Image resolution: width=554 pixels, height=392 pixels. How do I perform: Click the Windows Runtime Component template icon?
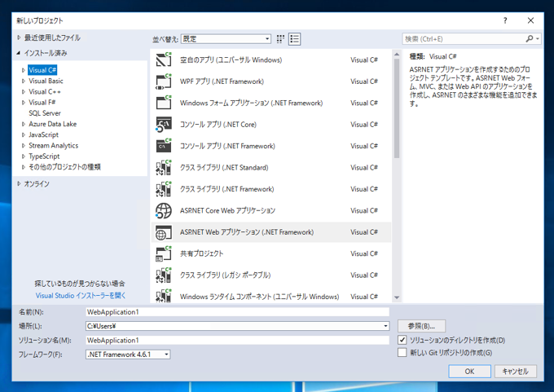coord(164,296)
